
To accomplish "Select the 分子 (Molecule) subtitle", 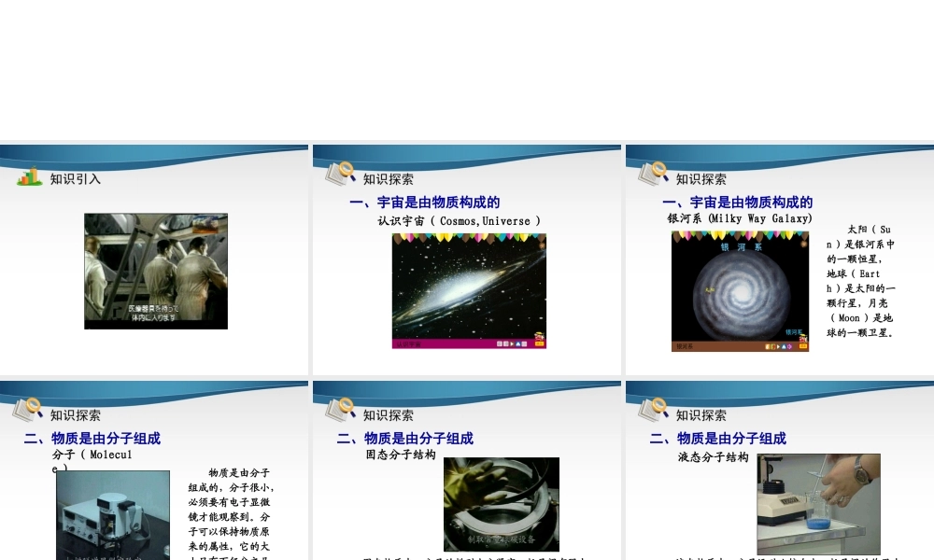I will tap(92, 461).
